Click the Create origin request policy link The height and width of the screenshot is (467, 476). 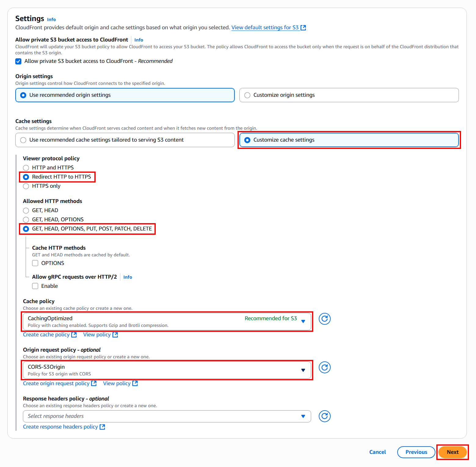click(x=56, y=383)
